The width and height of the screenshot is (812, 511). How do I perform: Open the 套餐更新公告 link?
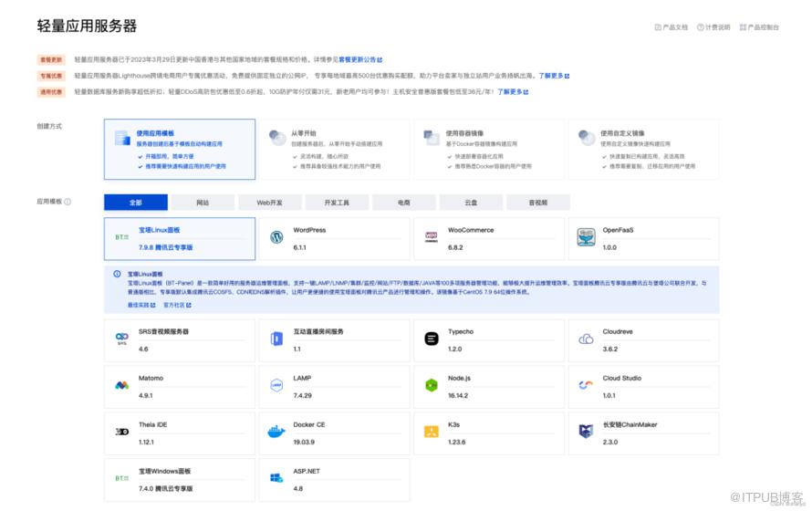(x=359, y=59)
